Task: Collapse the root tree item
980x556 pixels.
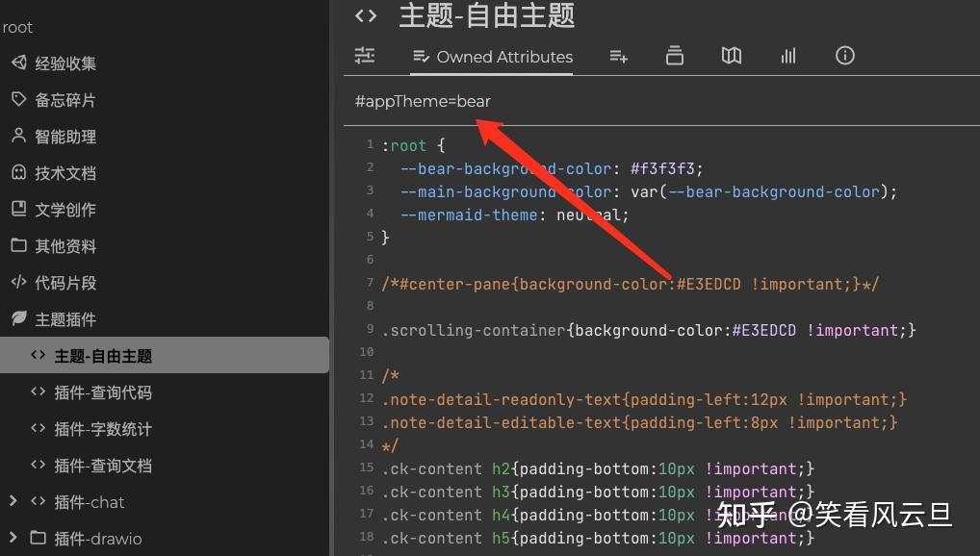Action: click(x=17, y=27)
